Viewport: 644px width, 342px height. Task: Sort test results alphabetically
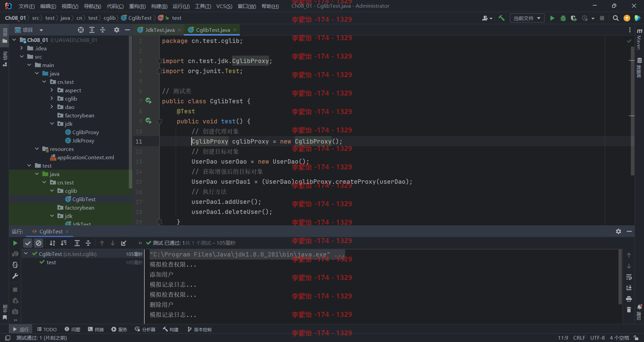tap(52, 243)
